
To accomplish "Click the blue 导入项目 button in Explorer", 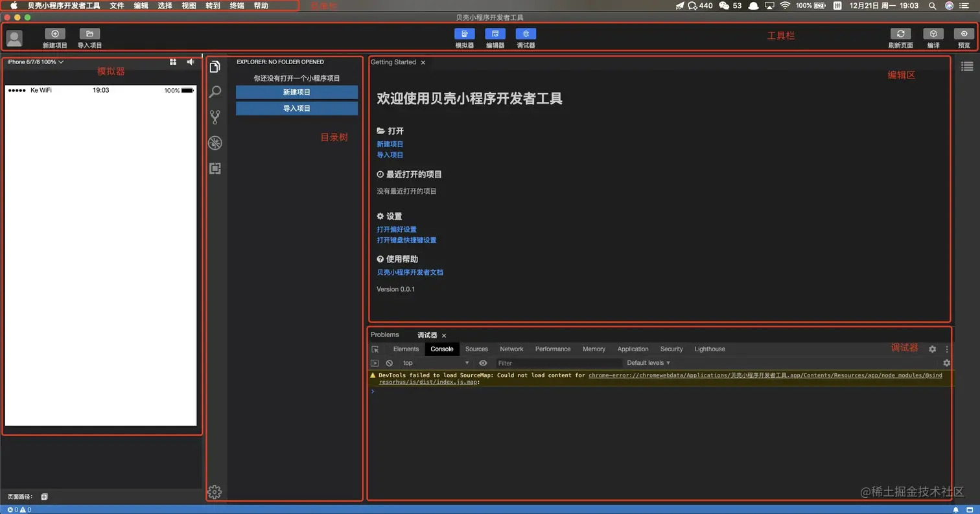I will pyautogui.click(x=297, y=108).
